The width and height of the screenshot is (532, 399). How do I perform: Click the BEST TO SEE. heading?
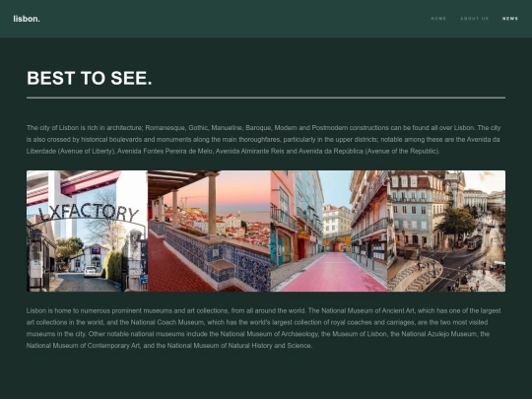tap(90, 78)
